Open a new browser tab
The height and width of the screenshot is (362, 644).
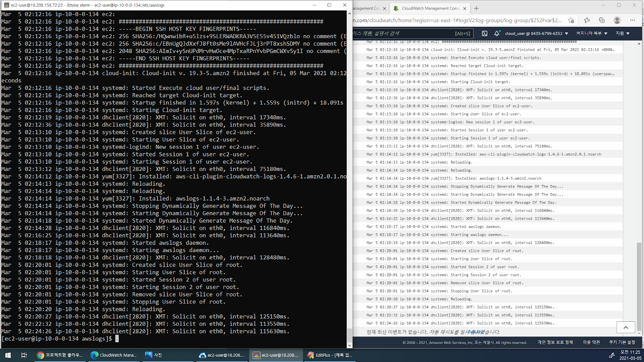point(476,8)
